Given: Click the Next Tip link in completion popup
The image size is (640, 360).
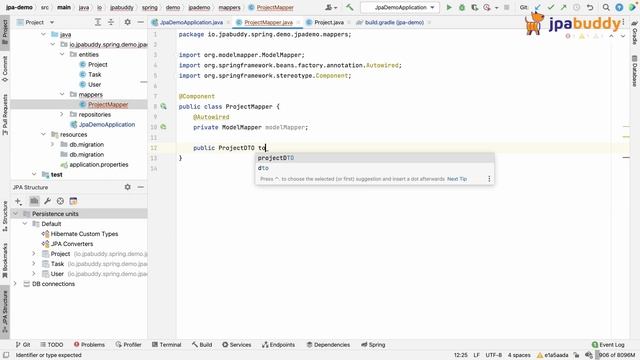Looking at the screenshot, I should click(x=457, y=179).
